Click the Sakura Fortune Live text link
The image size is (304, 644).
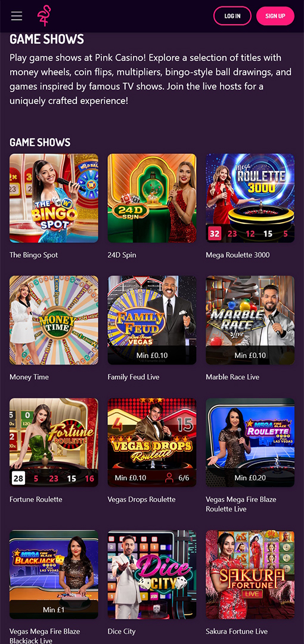pos(237,631)
